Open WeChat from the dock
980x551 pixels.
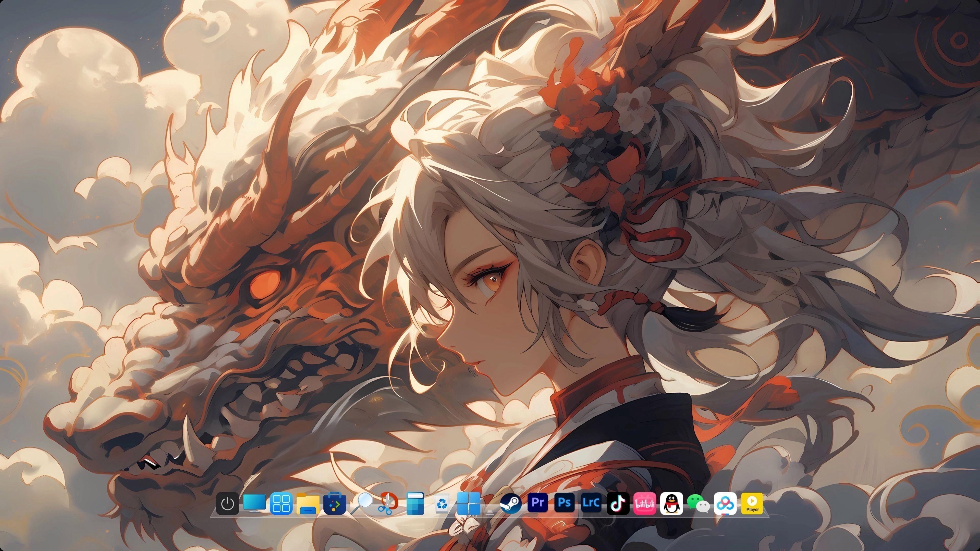tap(699, 504)
